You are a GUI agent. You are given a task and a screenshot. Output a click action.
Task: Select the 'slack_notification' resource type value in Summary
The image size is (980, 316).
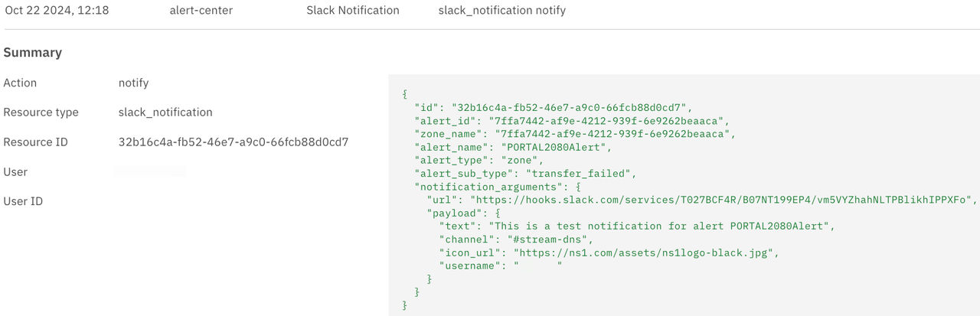pos(165,112)
